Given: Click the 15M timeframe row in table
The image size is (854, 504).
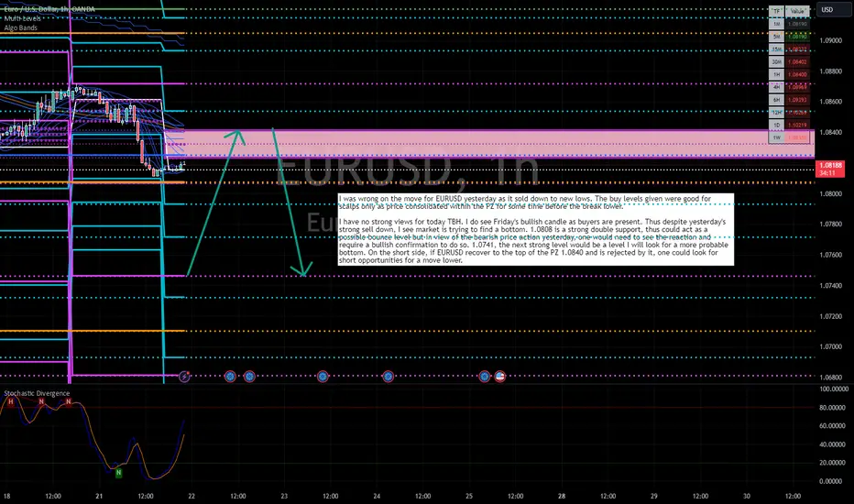Looking at the screenshot, I should (789, 49).
